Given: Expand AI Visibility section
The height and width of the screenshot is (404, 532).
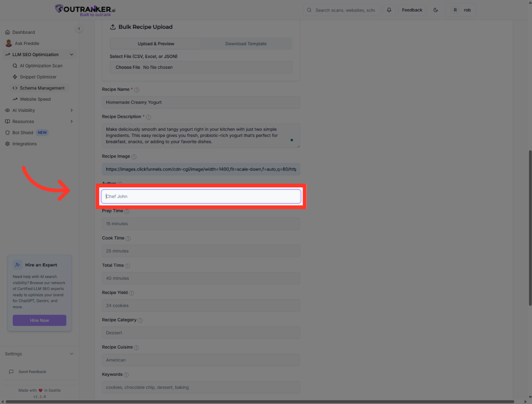Looking at the screenshot, I should pos(40,110).
